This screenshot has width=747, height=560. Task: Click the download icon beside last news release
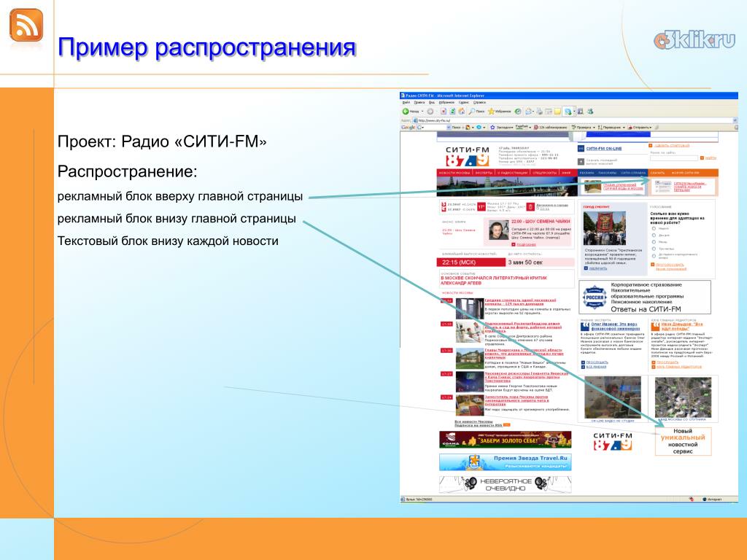(581, 162)
